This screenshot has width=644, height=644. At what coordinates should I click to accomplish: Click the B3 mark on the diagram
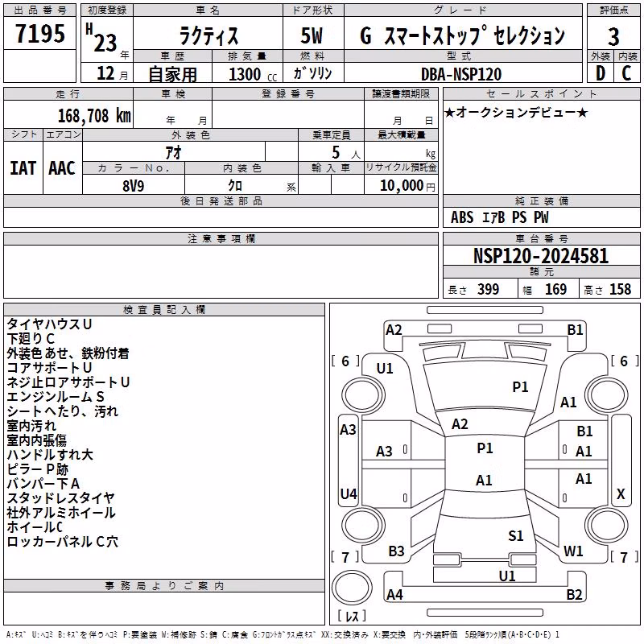click(396, 551)
